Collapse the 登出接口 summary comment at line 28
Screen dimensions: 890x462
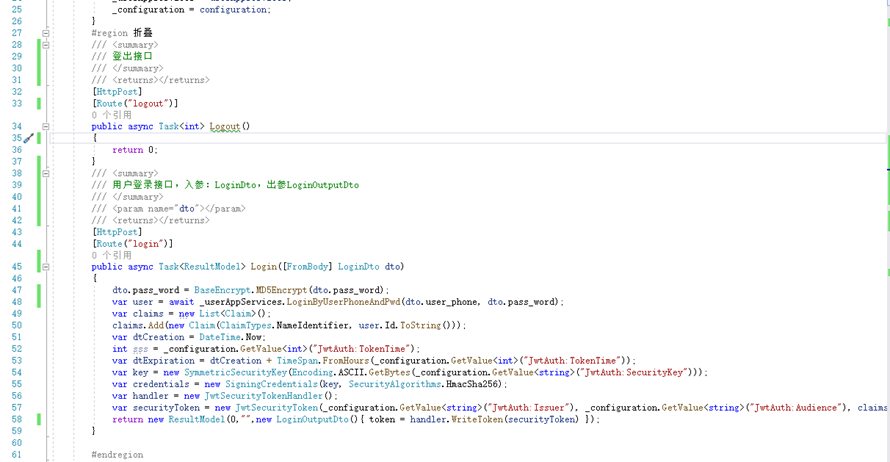[46, 45]
